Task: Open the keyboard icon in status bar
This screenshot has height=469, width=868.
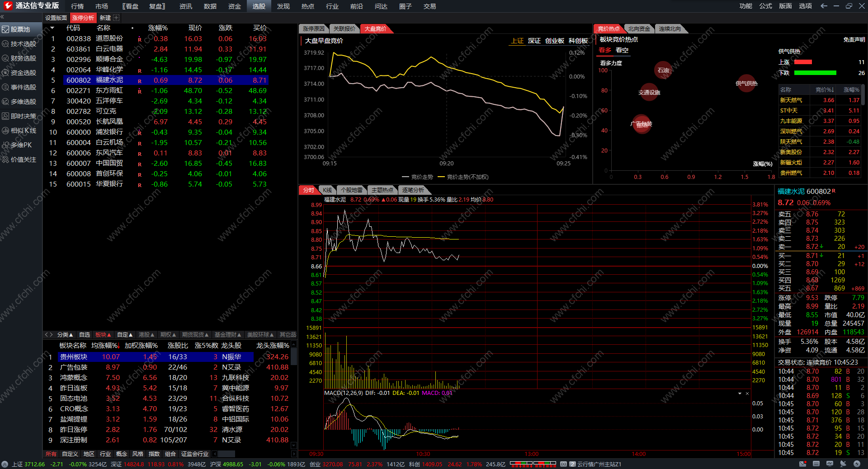Action: pos(816,464)
